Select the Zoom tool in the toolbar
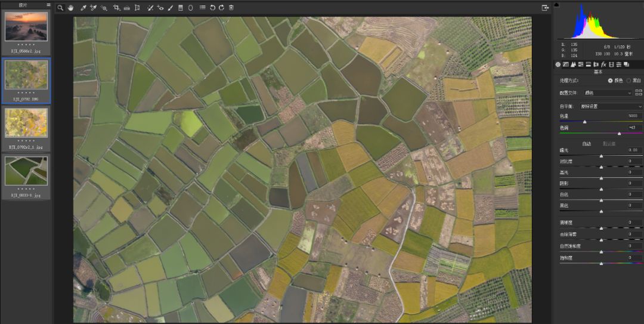 click(x=60, y=8)
